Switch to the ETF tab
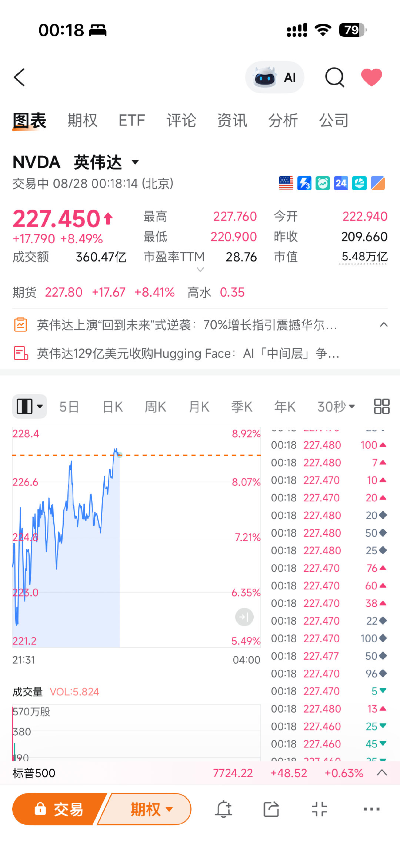The image size is (400, 868). tap(132, 121)
